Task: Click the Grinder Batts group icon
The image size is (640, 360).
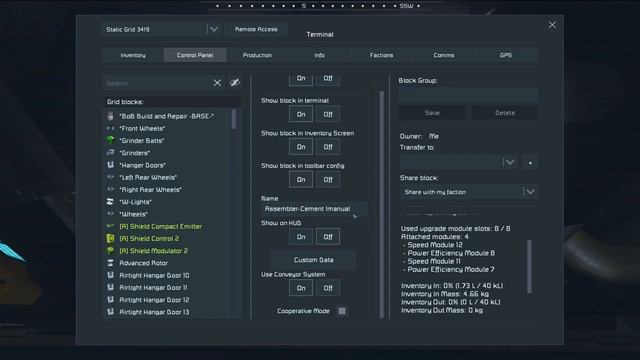Action: 110,140
